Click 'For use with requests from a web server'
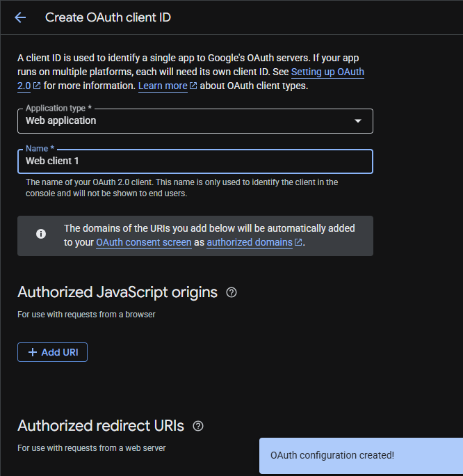Screen dimensions: 463x476 click(x=92, y=447)
